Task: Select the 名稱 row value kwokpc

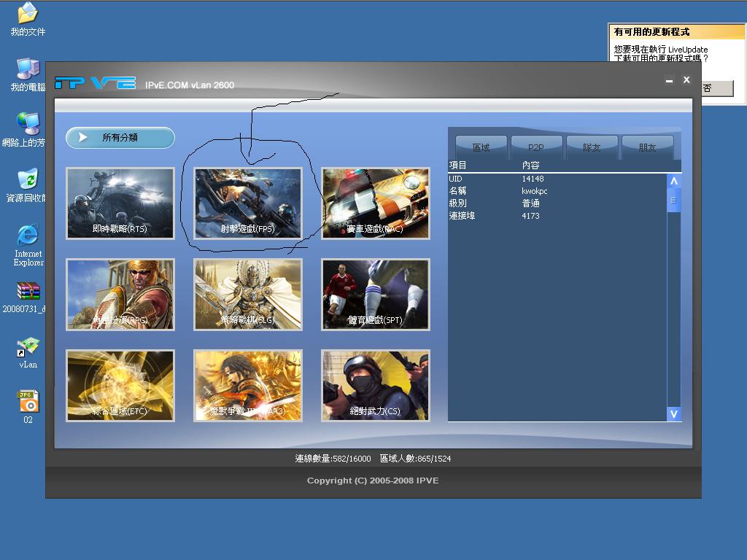Action: coord(535,191)
